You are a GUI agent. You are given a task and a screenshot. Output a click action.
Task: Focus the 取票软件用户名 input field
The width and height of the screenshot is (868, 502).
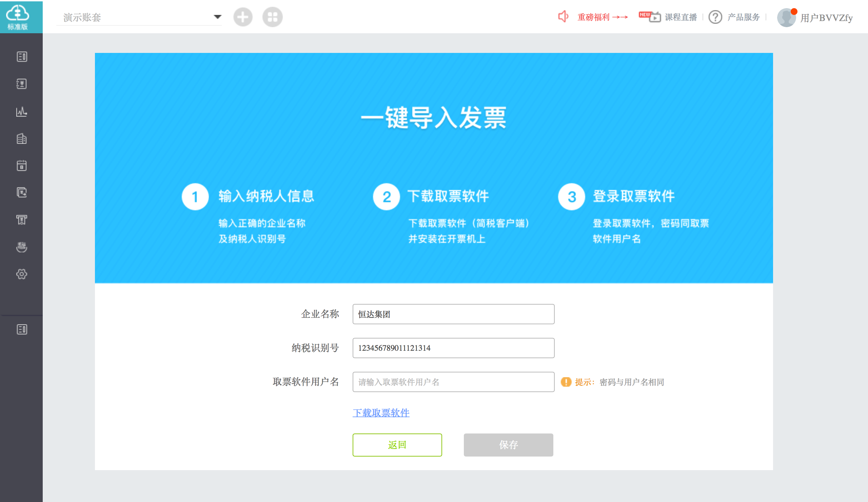(x=453, y=382)
